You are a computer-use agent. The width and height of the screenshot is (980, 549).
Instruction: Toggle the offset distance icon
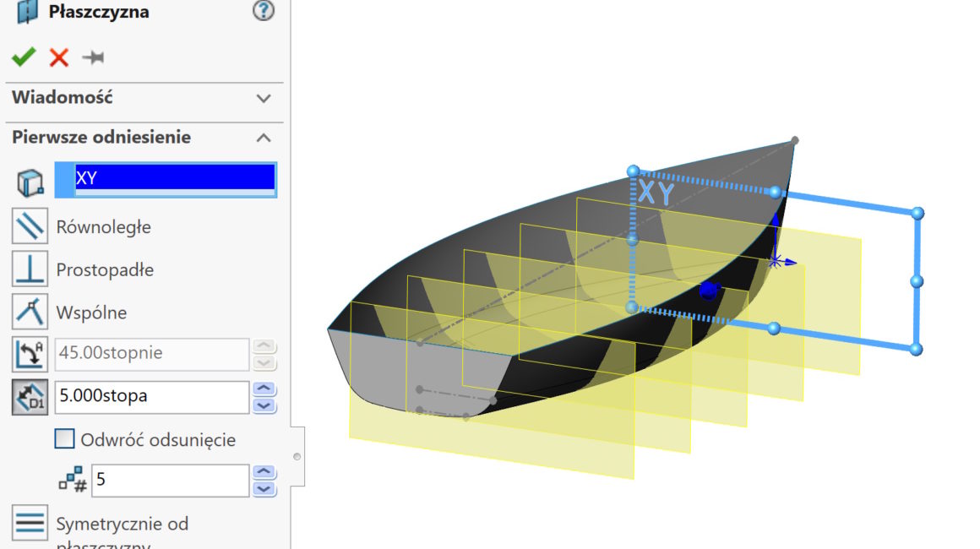(x=30, y=397)
